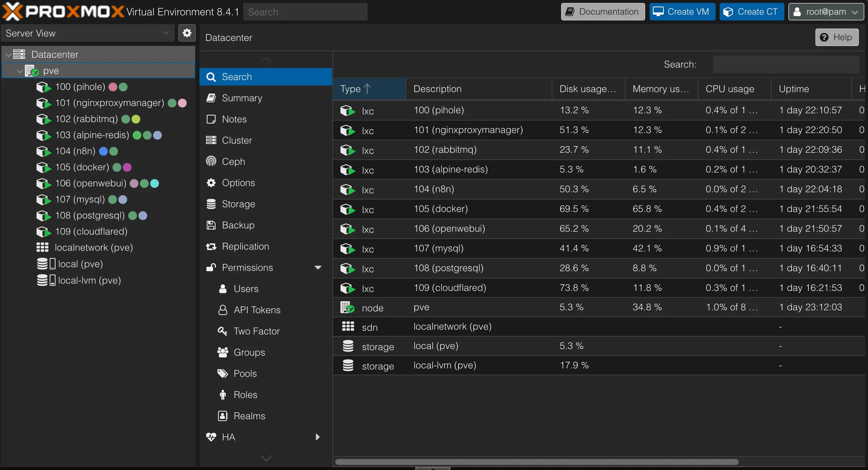868x470 pixels.
Task: Collapse the pve node in tree
Action: pyautogui.click(x=20, y=71)
